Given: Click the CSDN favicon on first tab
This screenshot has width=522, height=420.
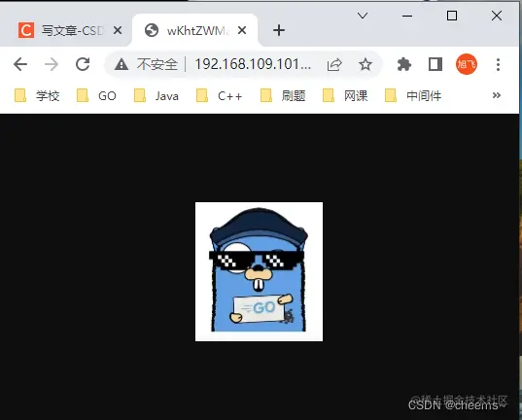Looking at the screenshot, I should (26, 31).
